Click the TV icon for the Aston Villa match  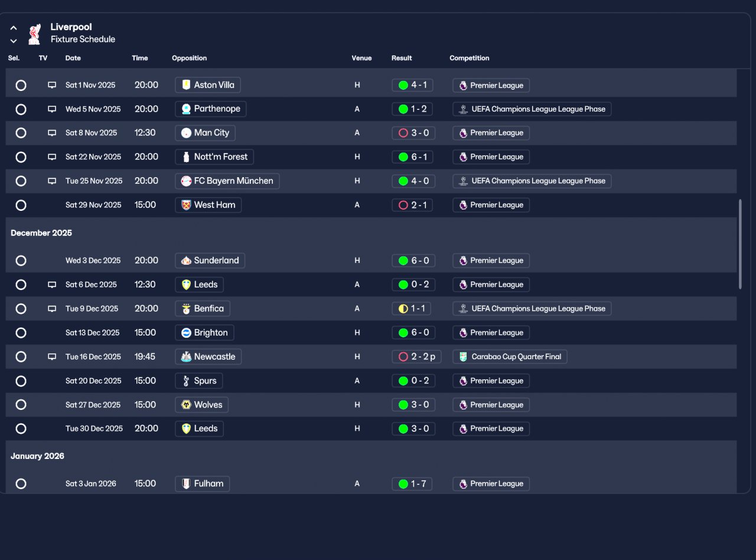click(52, 85)
